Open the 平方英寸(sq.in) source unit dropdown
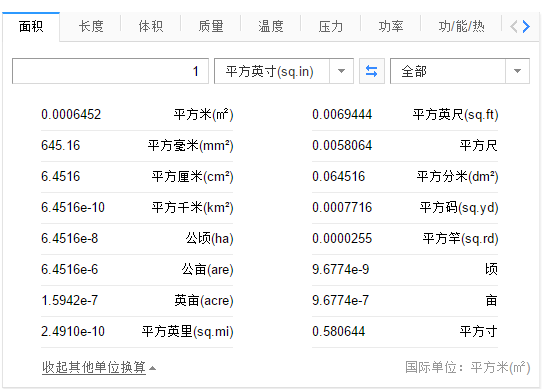The image size is (542, 389). tap(284, 71)
